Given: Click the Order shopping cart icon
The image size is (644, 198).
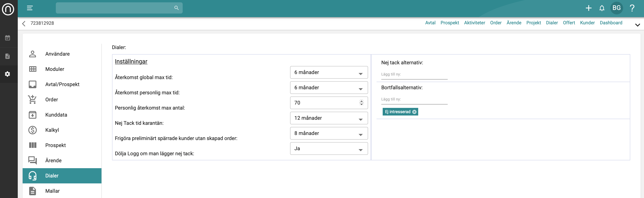Looking at the screenshot, I should click(x=33, y=99).
